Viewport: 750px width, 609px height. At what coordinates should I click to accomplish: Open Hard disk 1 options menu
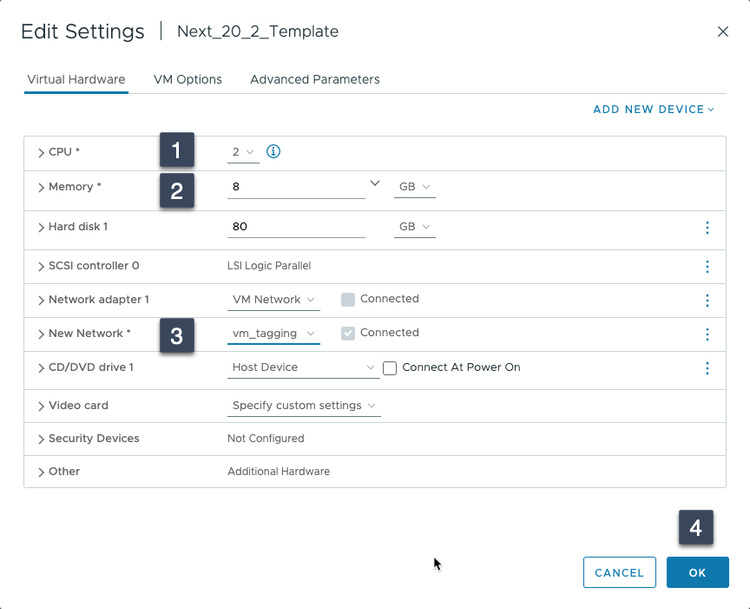coord(707,228)
